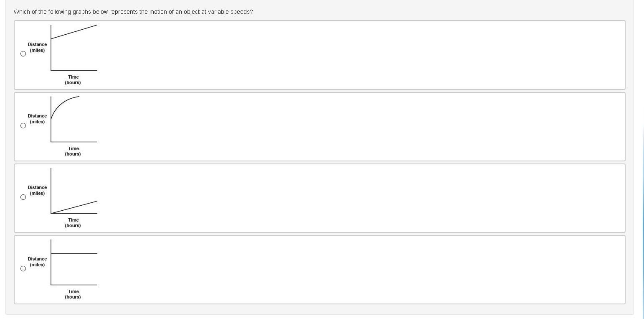The image size is (644, 319).
Task: Click the graph with line rising from origin
Action: point(74,191)
